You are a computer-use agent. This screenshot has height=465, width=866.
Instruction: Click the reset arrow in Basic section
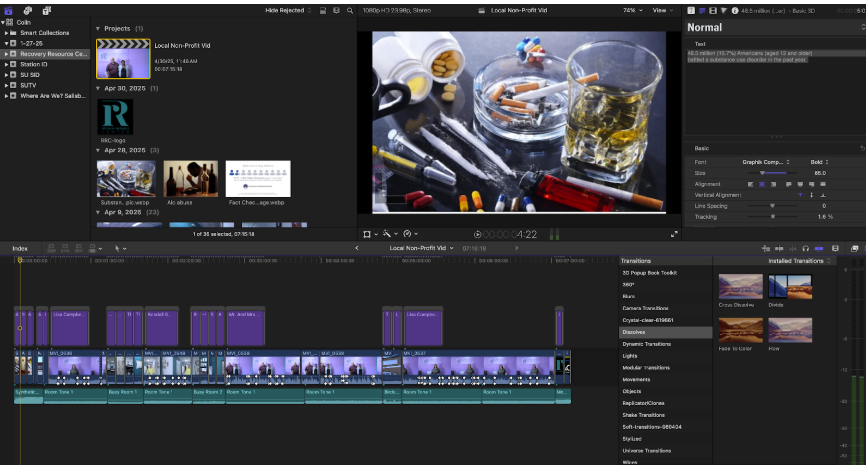tap(861, 148)
